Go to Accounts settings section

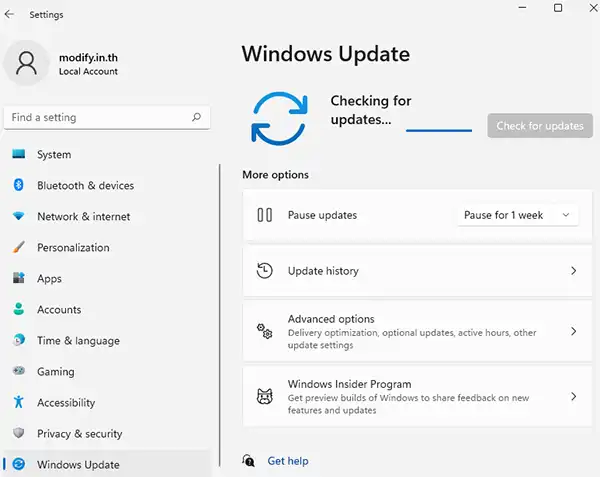pyautogui.click(x=59, y=310)
